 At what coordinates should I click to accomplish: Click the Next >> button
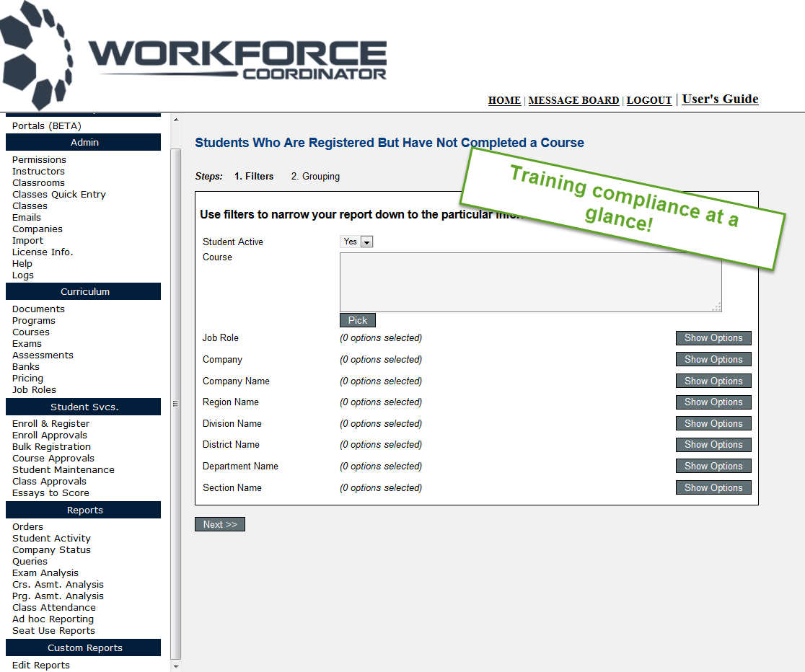220,524
